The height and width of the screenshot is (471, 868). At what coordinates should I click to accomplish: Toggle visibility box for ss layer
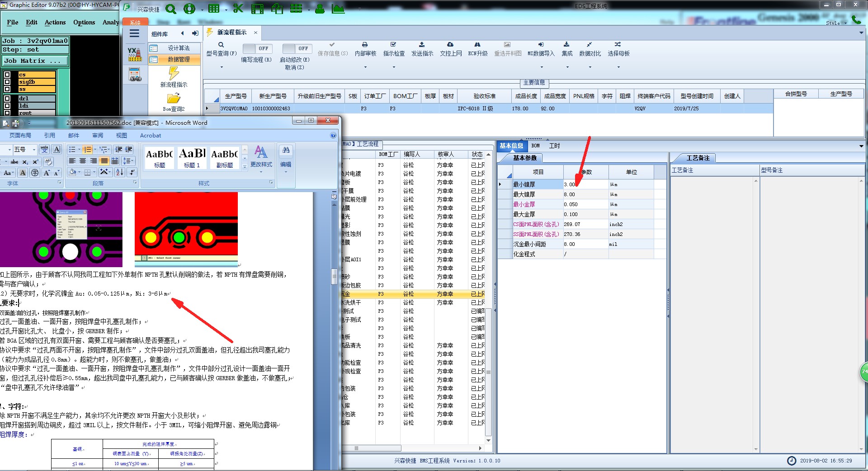[7, 89]
